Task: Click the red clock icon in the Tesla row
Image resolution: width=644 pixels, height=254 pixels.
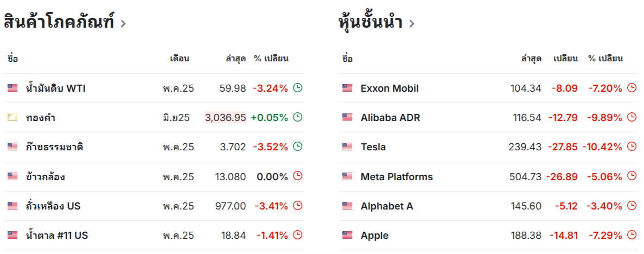Action: [x=632, y=147]
